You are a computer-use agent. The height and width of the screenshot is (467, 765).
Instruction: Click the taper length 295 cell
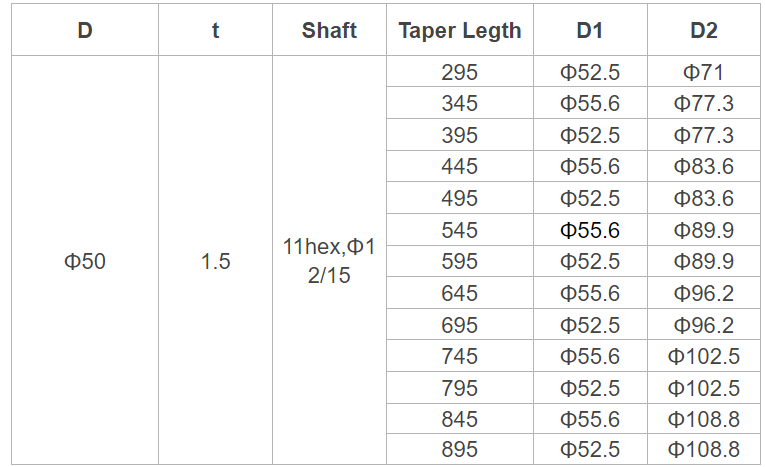(x=460, y=72)
